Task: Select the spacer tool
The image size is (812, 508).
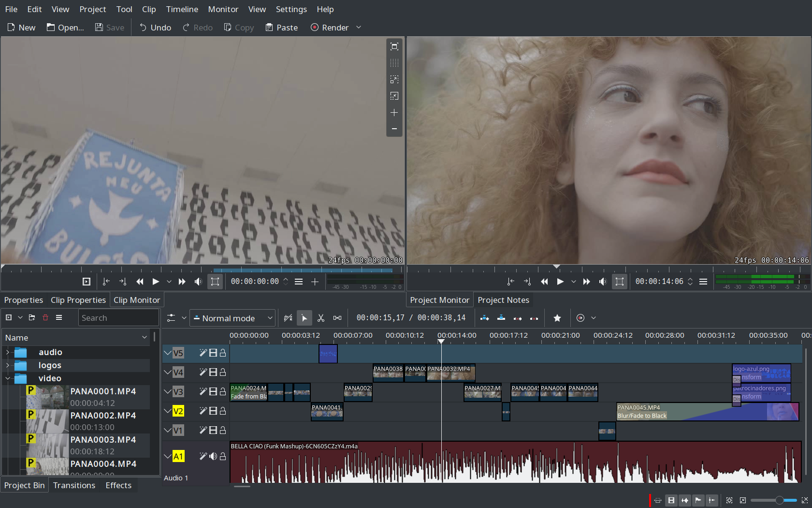Action: click(337, 318)
